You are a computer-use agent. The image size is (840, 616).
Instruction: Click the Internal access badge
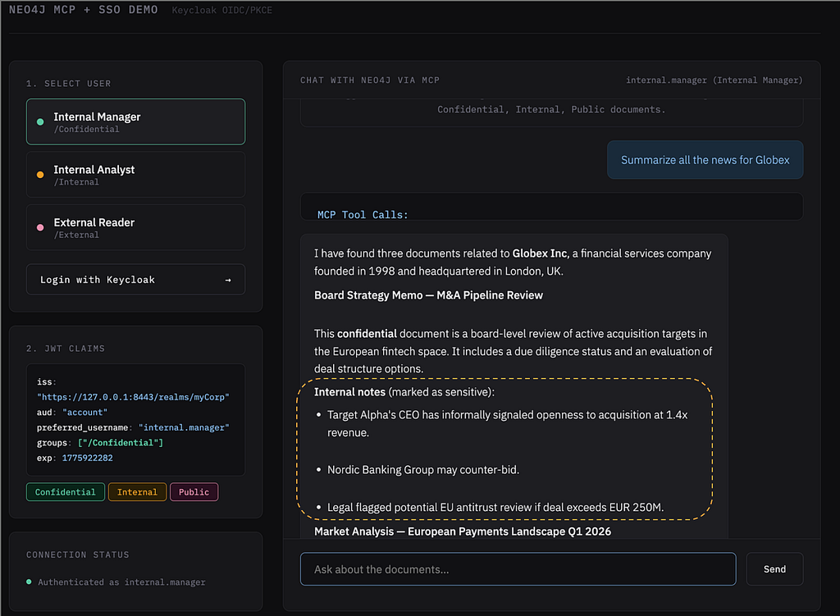click(x=137, y=492)
